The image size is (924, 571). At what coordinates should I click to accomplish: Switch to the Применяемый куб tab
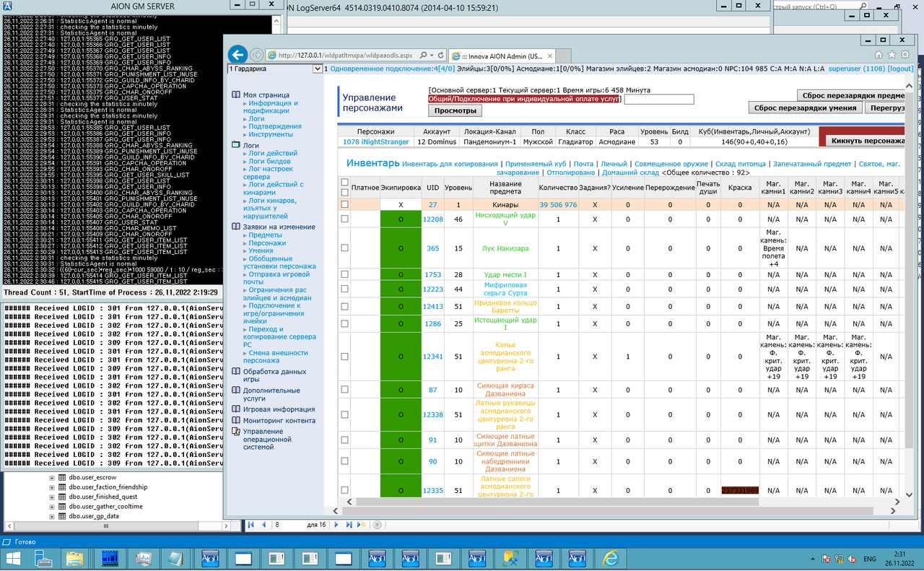click(x=537, y=164)
